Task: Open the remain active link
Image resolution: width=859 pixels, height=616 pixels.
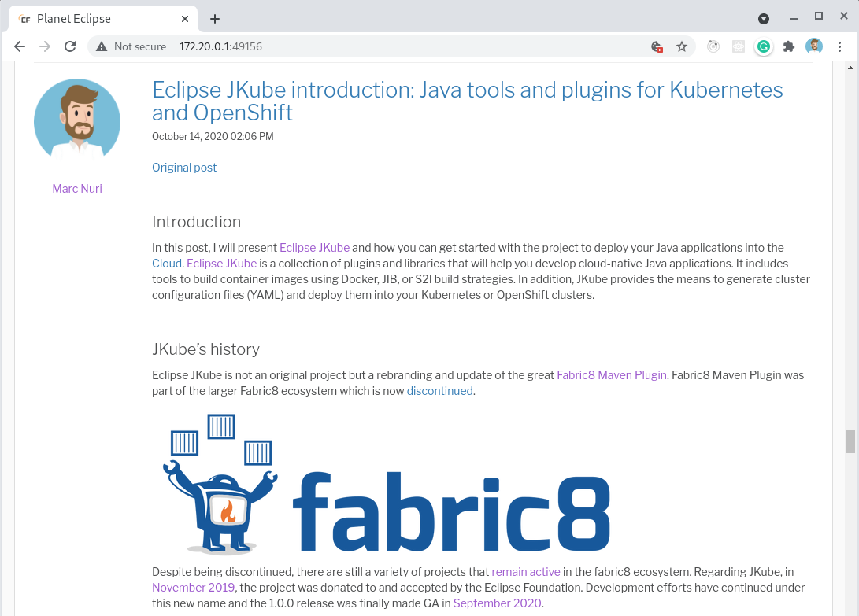Action: [x=526, y=572]
